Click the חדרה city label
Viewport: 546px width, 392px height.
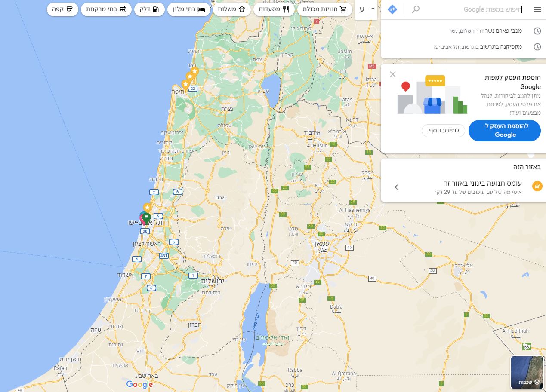click(x=166, y=158)
